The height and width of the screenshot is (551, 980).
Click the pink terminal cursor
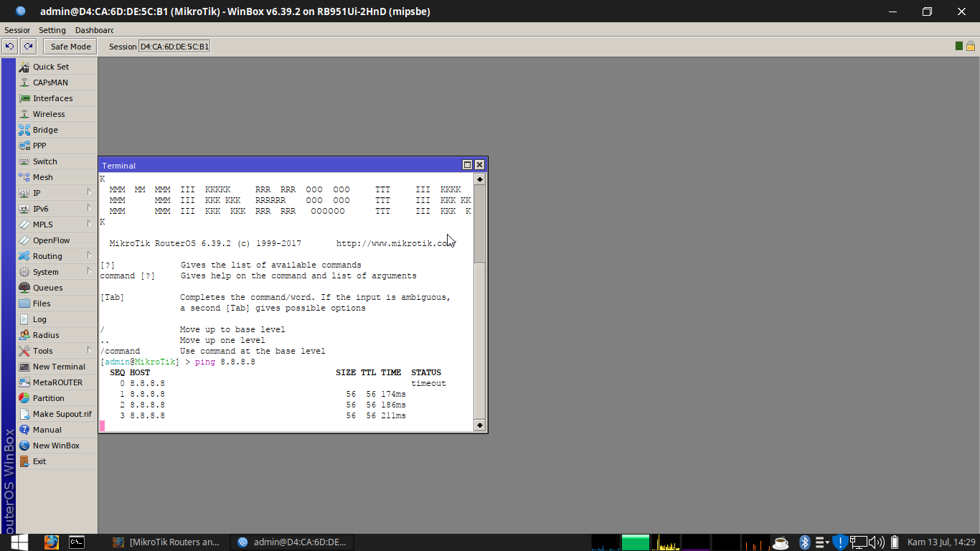point(103,426)
